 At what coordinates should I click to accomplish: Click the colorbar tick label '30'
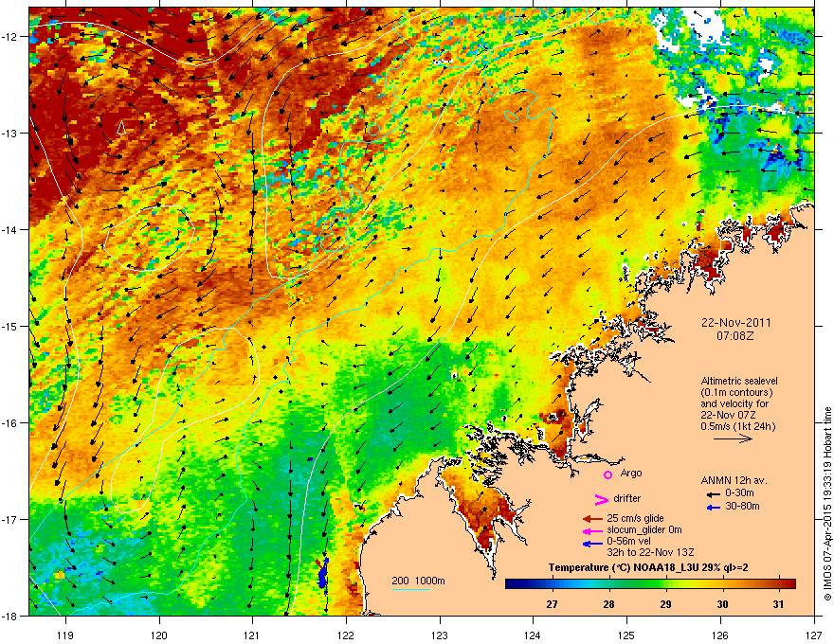[722, 604]
